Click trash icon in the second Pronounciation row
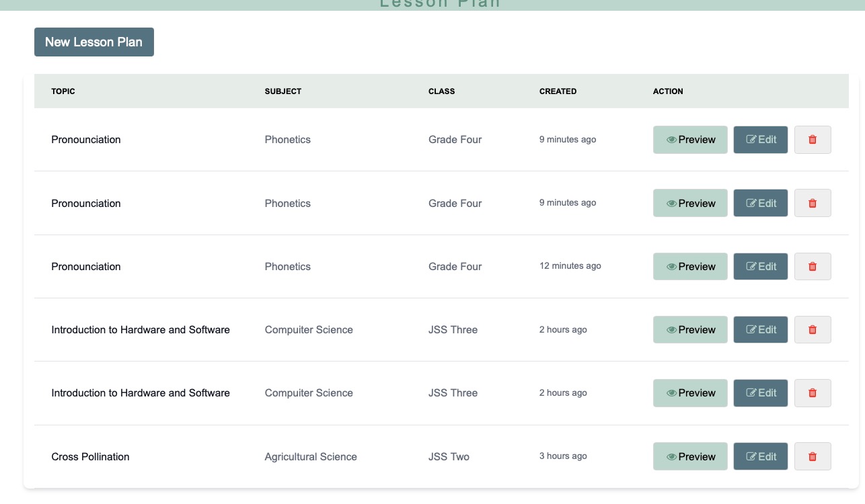Image resolution: width=865 pixels, height=504 pixels. tap(812, 203)
